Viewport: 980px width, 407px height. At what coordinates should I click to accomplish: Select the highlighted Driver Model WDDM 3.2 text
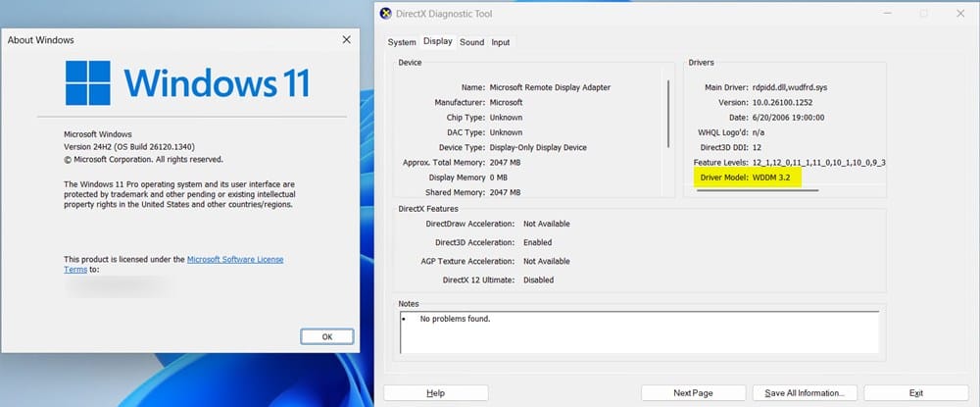tap(746, 178)
